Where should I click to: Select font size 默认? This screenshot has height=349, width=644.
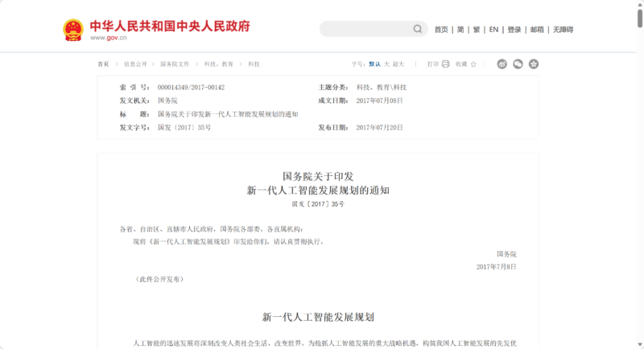(374, 64)
